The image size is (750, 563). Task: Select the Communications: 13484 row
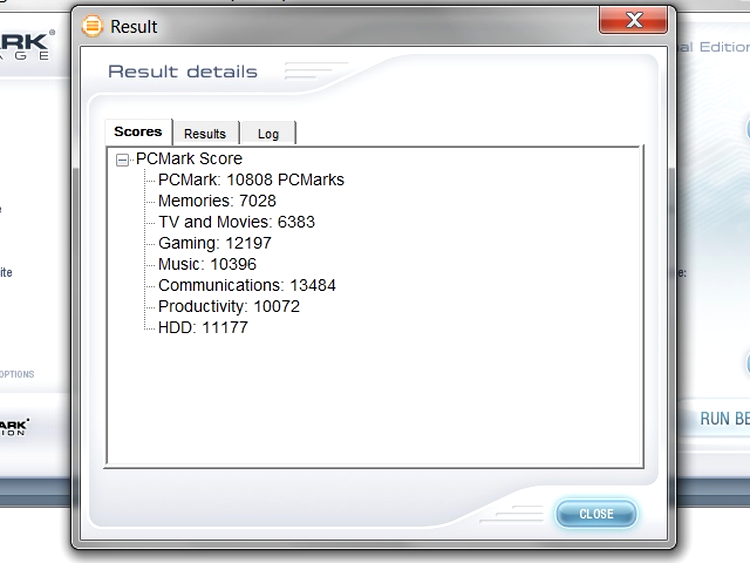(247, 285)
